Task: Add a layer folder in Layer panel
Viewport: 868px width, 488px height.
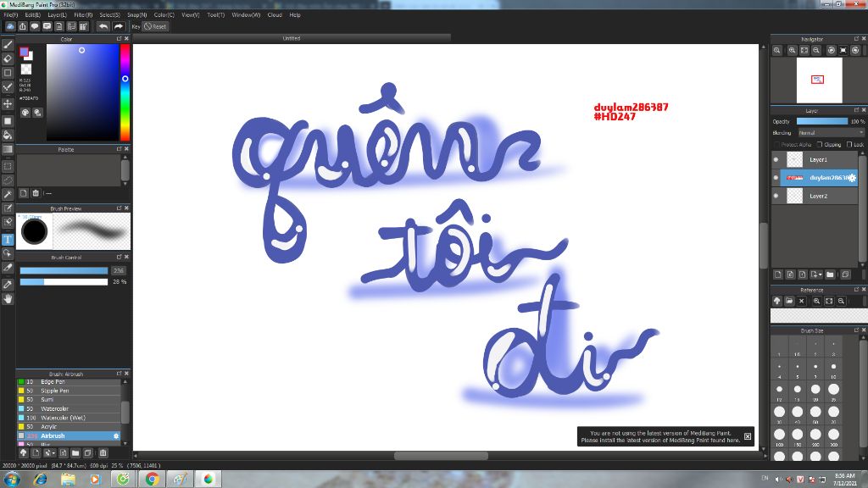Action: [x=830, y=274]
